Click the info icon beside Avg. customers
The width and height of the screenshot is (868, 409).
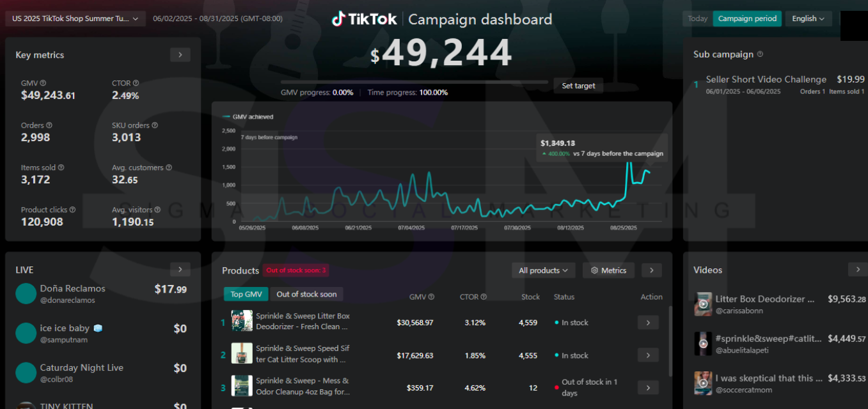point(169,167)
